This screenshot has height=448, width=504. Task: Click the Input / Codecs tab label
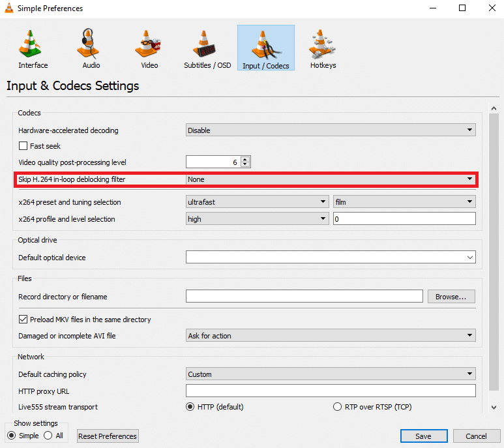[266, 66]
